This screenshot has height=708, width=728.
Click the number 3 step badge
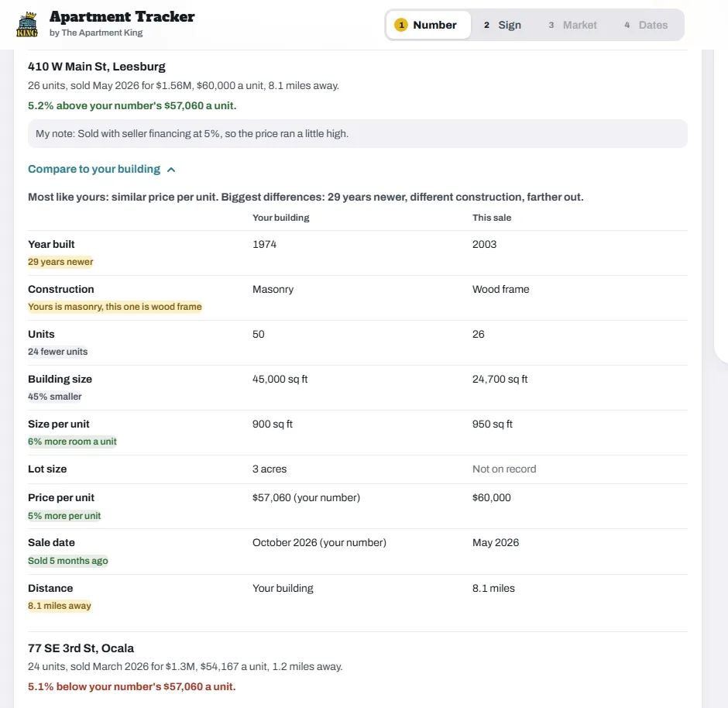551,25
